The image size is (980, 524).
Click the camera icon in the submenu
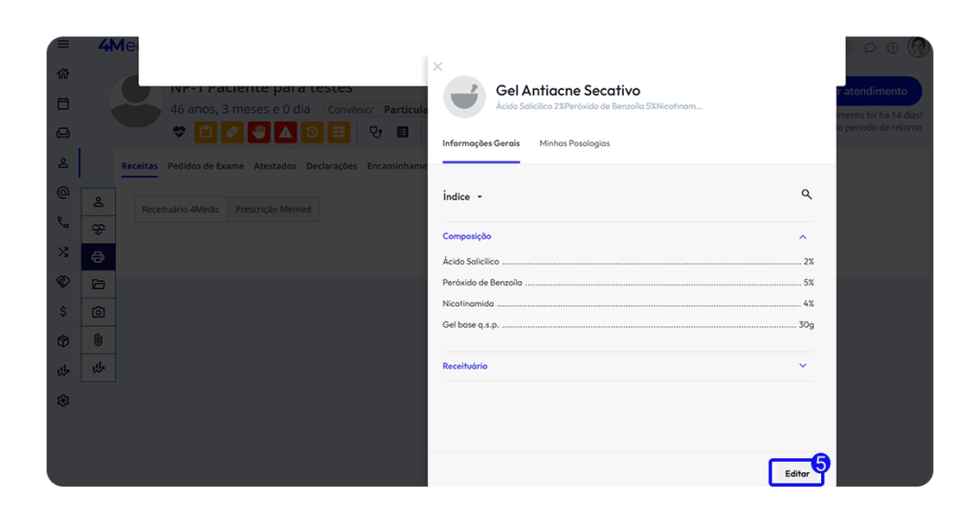coord(98,312)
